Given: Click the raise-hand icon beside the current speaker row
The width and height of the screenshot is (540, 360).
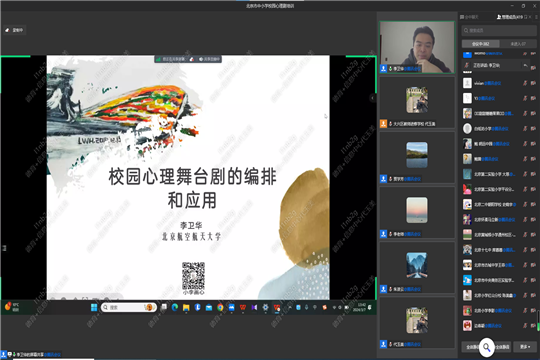Looking at the screenshot, I should click(525, 65).
